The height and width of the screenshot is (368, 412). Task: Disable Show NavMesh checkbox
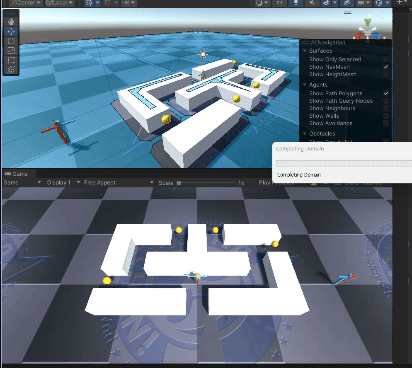click(386, 67)
